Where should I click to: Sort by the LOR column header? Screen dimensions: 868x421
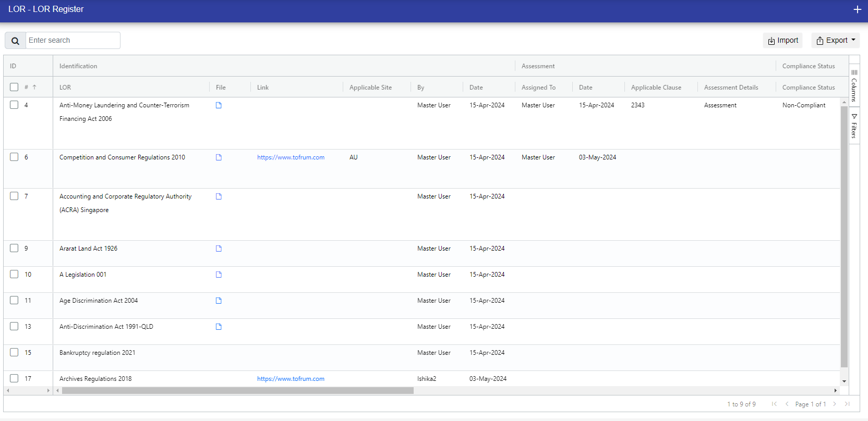65,88
